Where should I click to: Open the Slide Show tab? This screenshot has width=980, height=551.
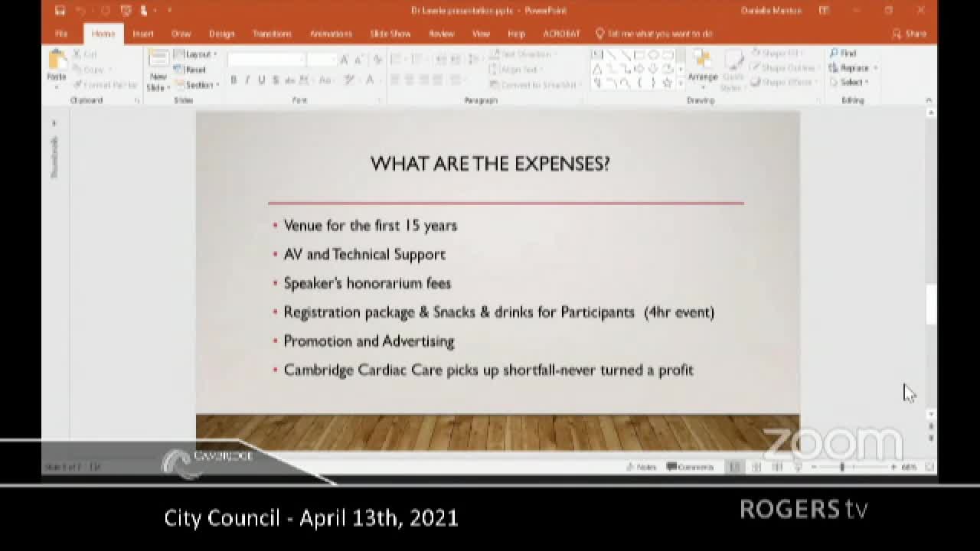click(390, 34)
